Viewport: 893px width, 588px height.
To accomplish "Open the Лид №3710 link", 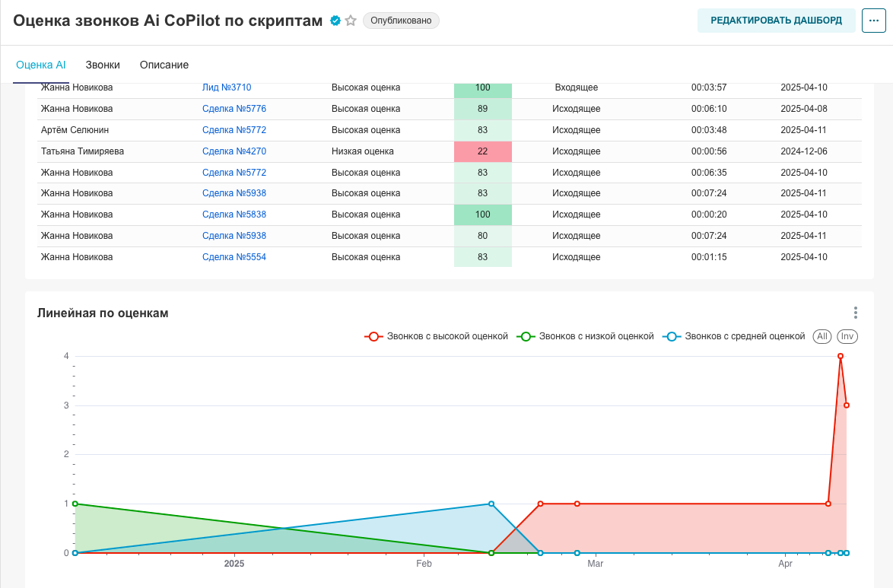I will coord(227,87).
